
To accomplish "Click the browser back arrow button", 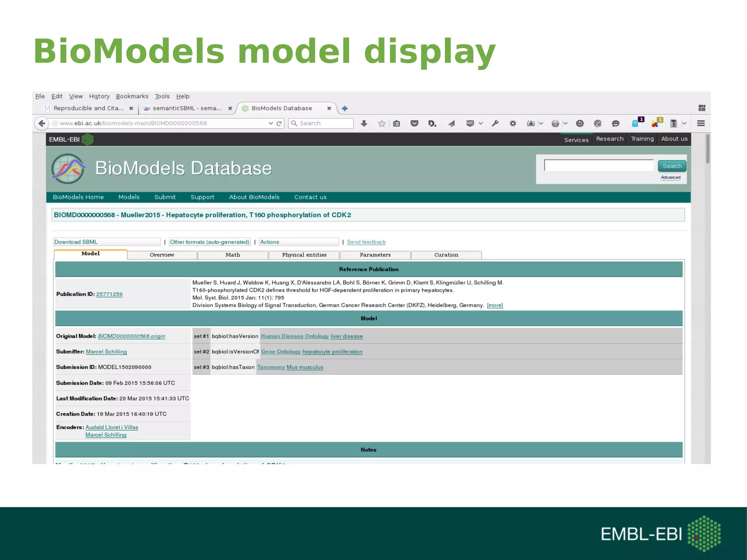I will 42,123.
